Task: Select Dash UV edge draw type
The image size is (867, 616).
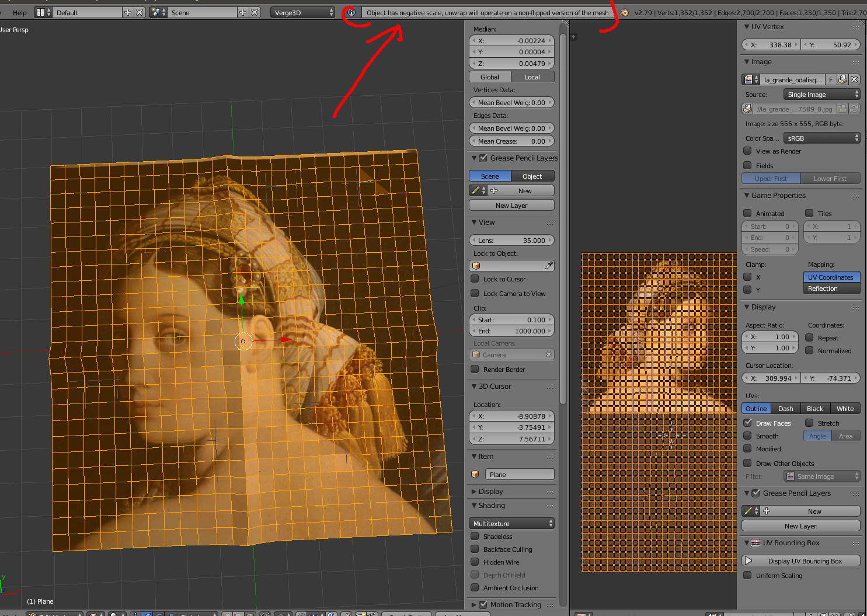Action: click(x=786, y=408)
